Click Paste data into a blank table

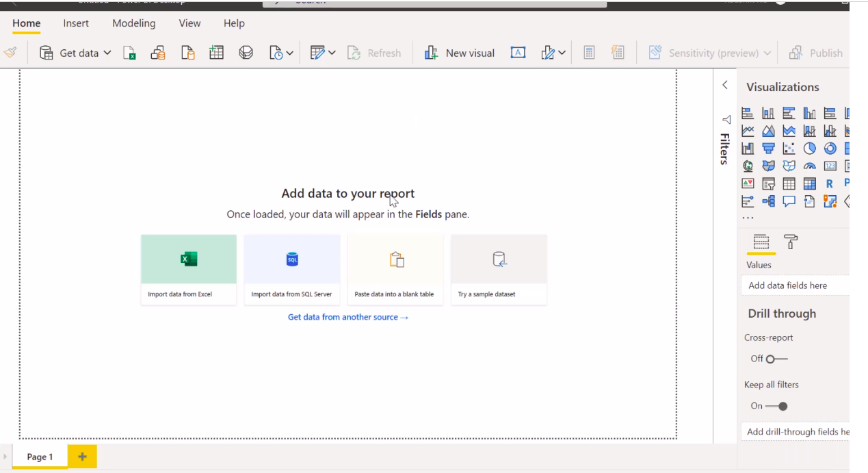click(395, 270)
